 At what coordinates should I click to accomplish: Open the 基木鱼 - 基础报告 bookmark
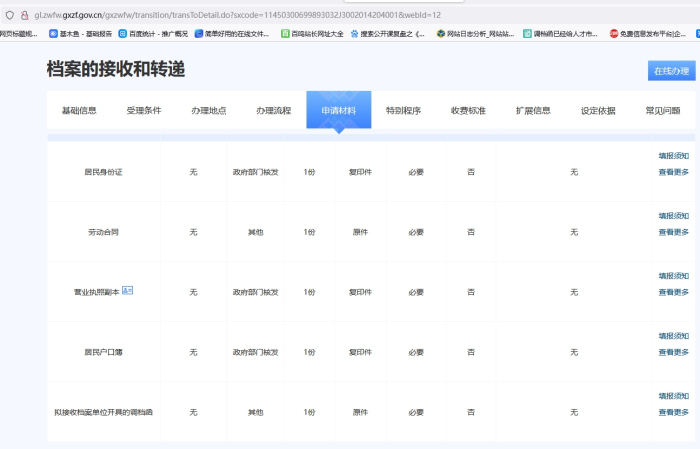pos(80,33)
